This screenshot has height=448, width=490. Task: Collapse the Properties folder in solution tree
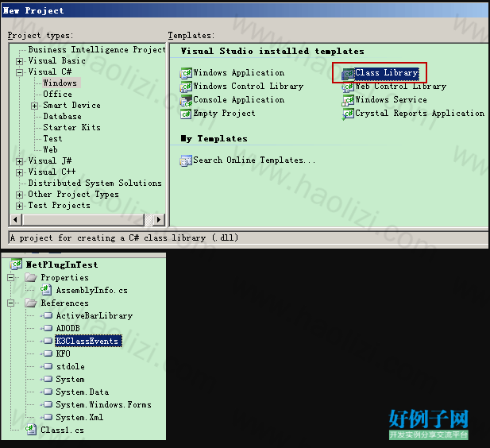point(11,277)
